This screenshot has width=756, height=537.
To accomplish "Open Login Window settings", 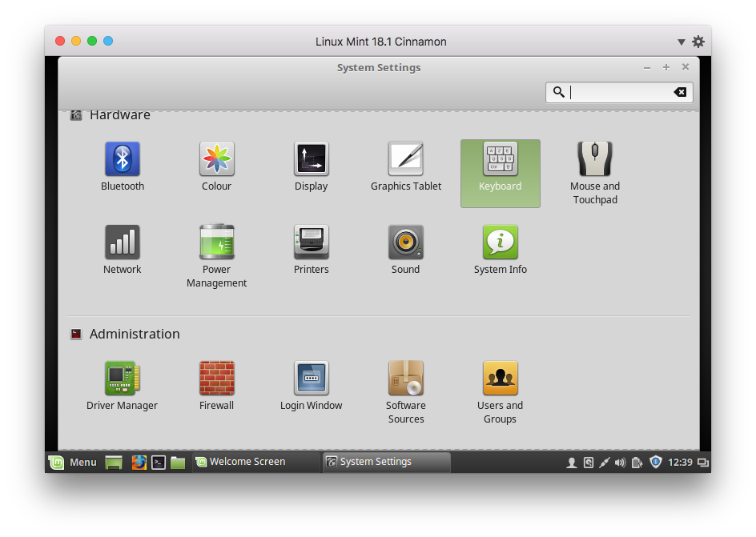I will click(311, 385).
